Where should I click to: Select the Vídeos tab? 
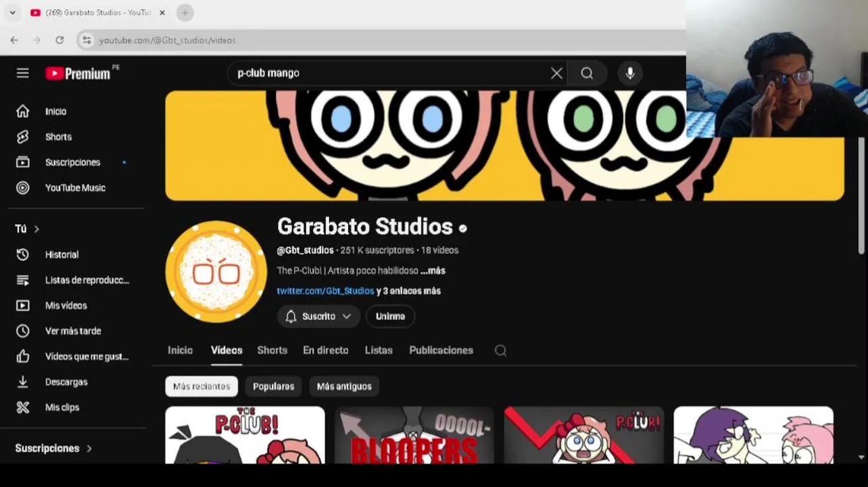tap(226, 350)
